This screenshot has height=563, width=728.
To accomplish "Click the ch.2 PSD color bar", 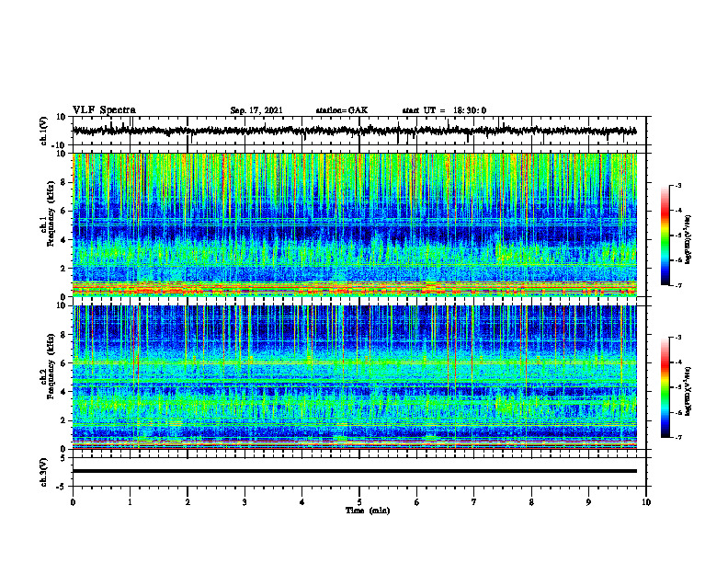I will pyautogui.click(x=665, y=387).
